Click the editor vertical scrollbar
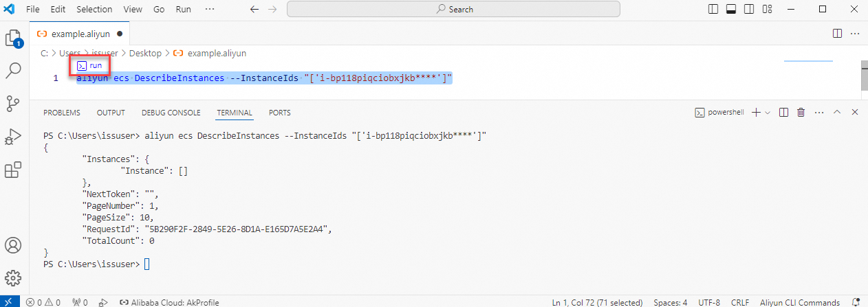The image size is (868, 307). click(x=864, y=76)
